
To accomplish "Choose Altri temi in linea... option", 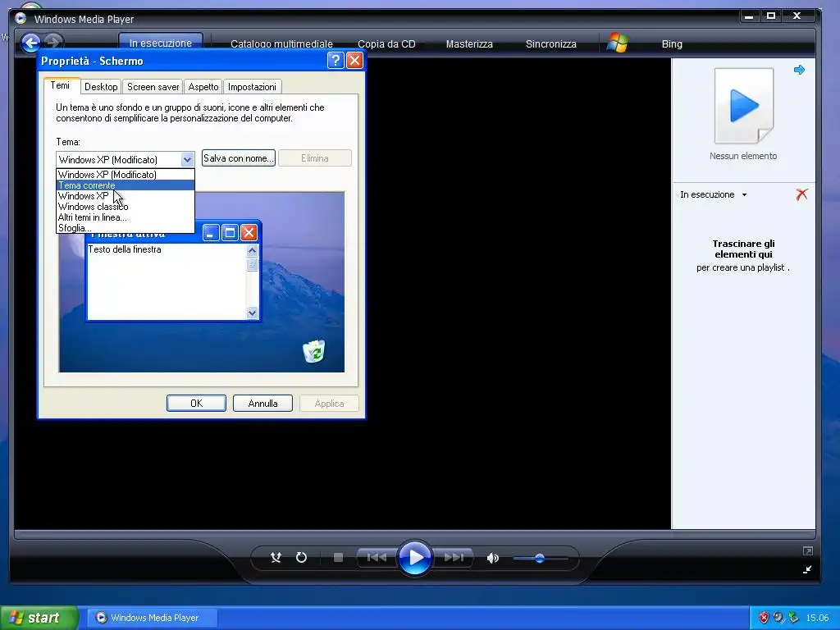I will click(x=126, y=217).
